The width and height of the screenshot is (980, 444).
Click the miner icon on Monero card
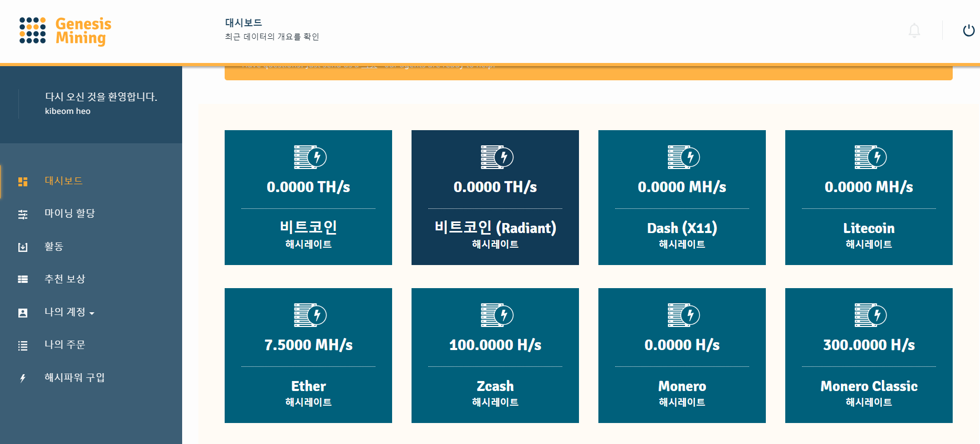[683, 315]
